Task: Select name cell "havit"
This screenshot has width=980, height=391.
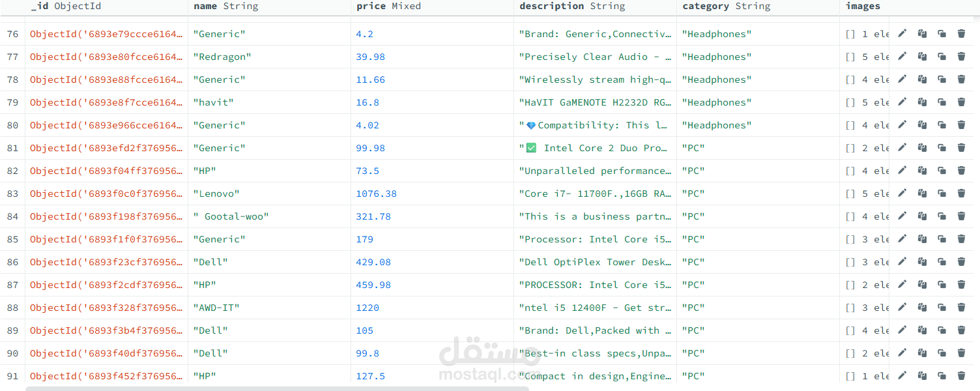Action: pyautogui.click(x=213, y=102)
